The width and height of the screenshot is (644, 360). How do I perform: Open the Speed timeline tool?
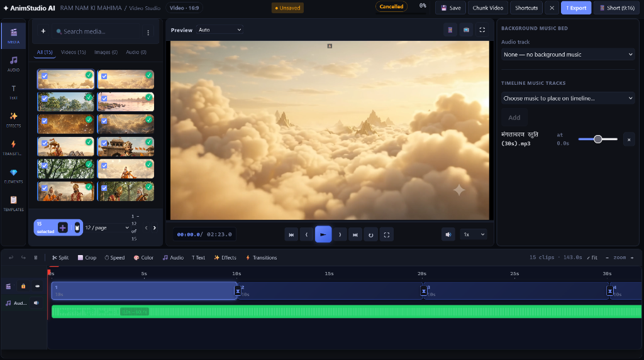click(x=114, y=258)
